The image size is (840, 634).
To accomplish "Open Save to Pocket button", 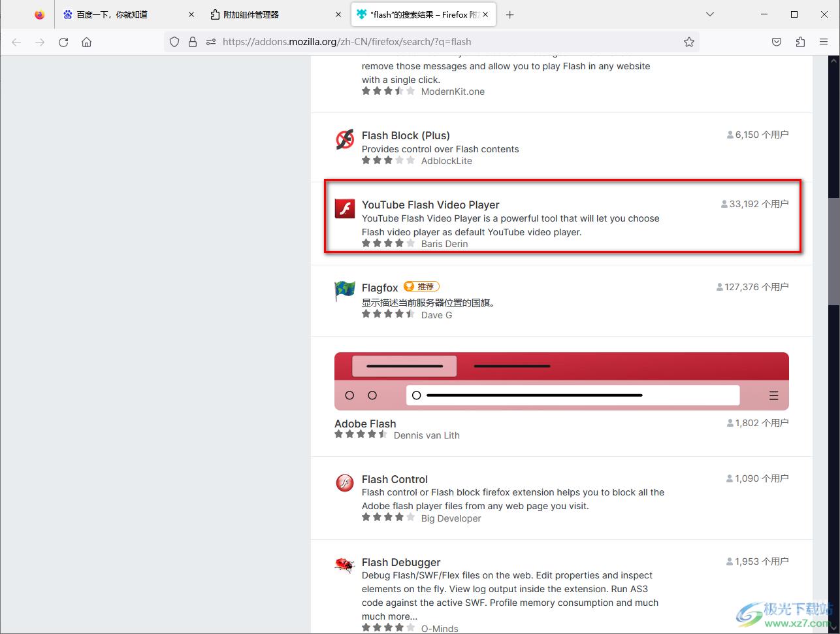I will tap(777, 42).
